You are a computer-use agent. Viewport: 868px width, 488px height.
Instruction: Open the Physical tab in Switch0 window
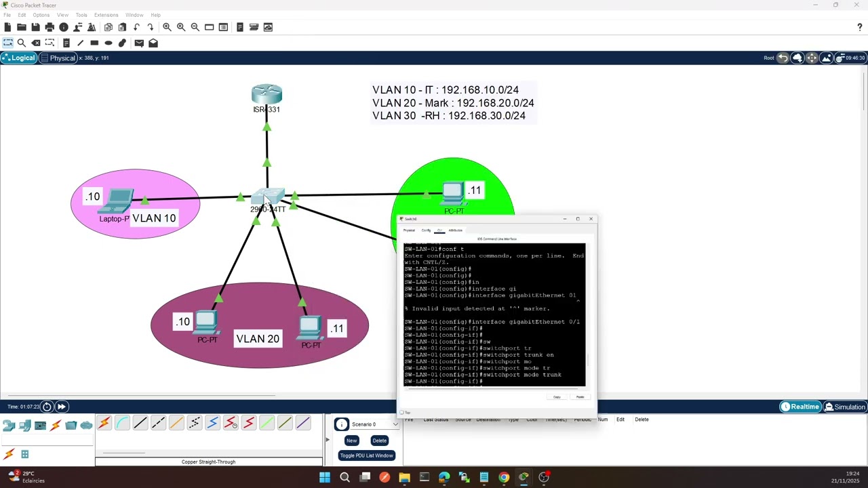409,230
